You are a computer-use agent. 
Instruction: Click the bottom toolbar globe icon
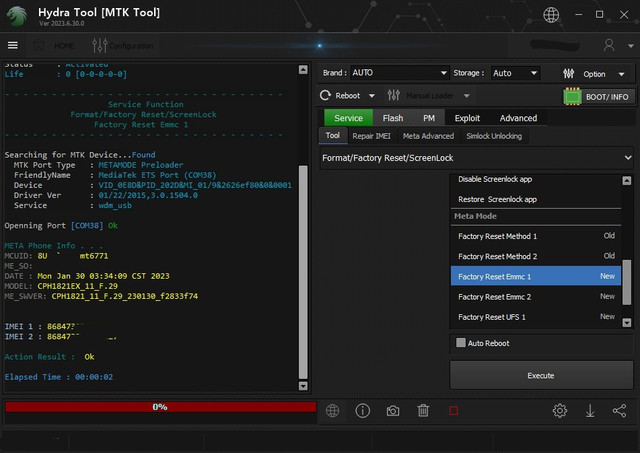[332, 411]
